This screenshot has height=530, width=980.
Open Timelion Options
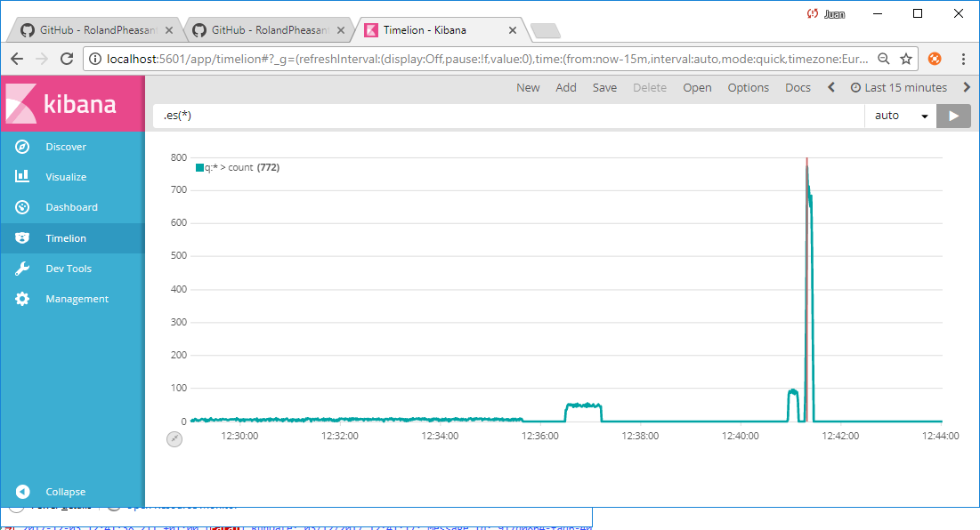click(748, 88)
